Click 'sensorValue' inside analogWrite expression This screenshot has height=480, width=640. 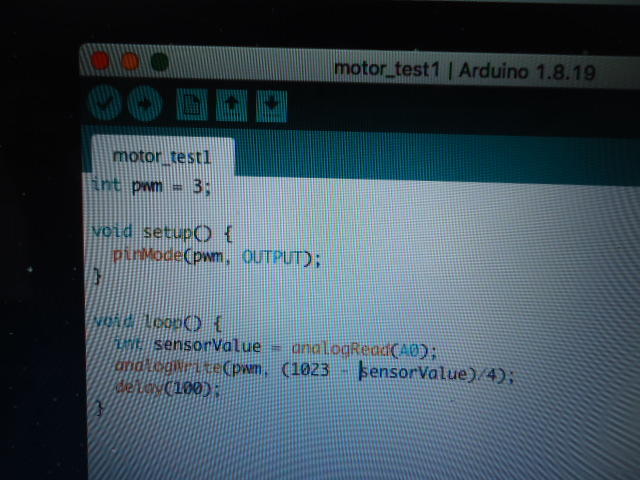click(x=413, y=373)
